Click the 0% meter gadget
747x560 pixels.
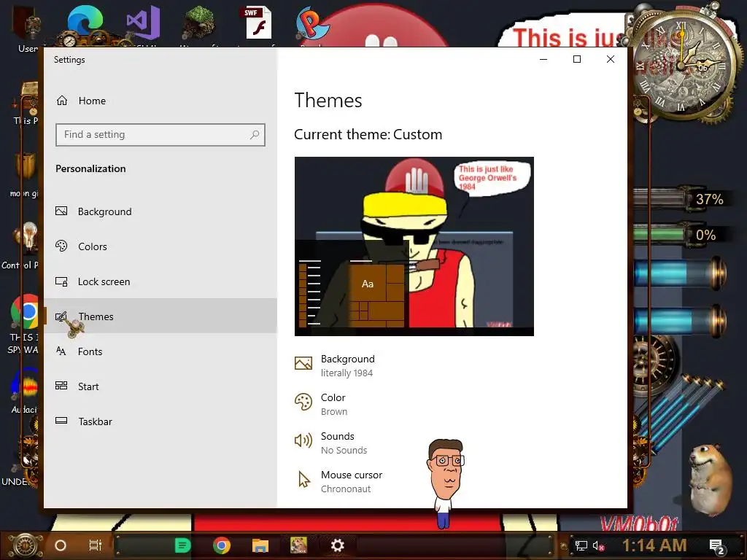(682, 234)
